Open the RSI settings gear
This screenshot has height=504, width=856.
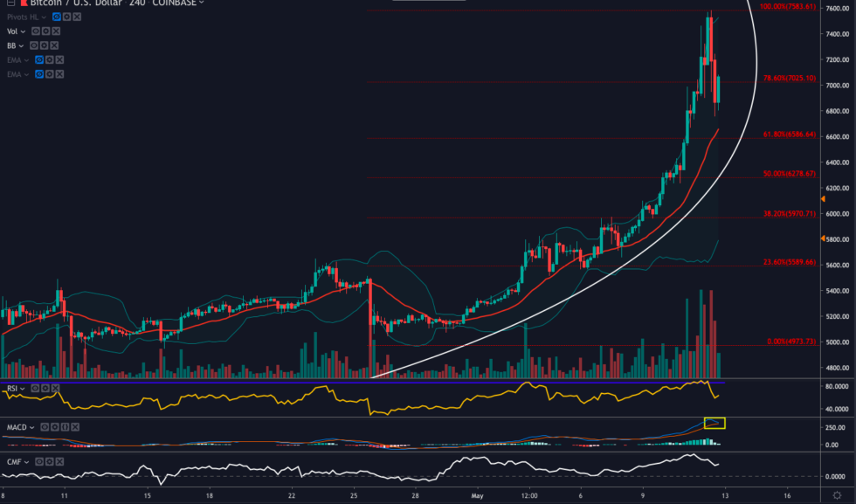[x=45, y=389]
